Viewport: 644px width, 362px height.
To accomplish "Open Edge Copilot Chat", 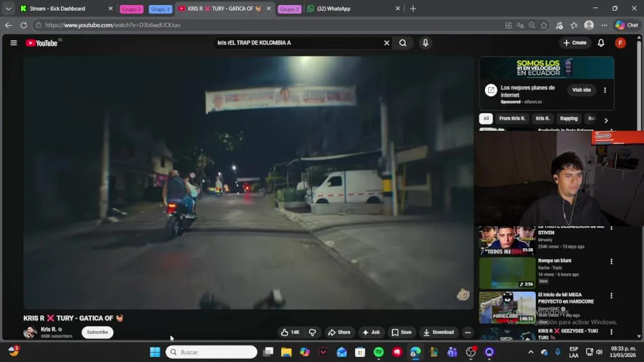I will 626,25.
